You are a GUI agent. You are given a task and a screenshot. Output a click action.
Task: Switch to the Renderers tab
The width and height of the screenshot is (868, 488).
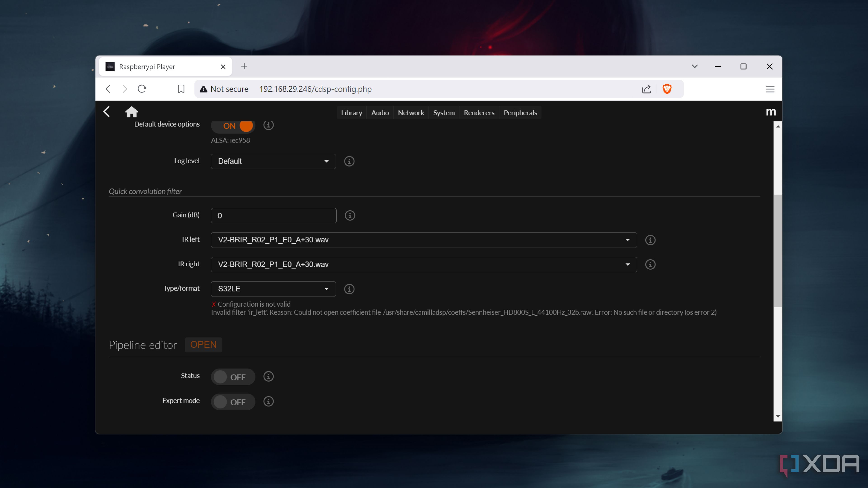pos(479,113)
